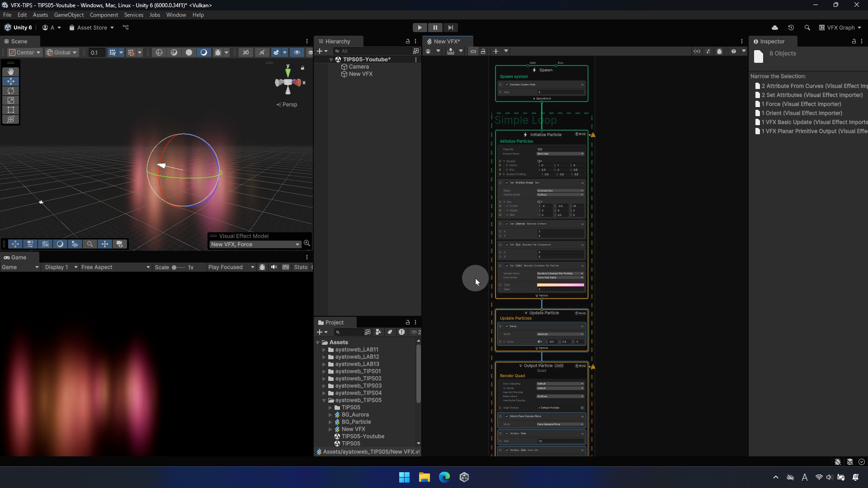868x488 pixels.
Task: Open the GameObject menu
Action: point(69,15)
